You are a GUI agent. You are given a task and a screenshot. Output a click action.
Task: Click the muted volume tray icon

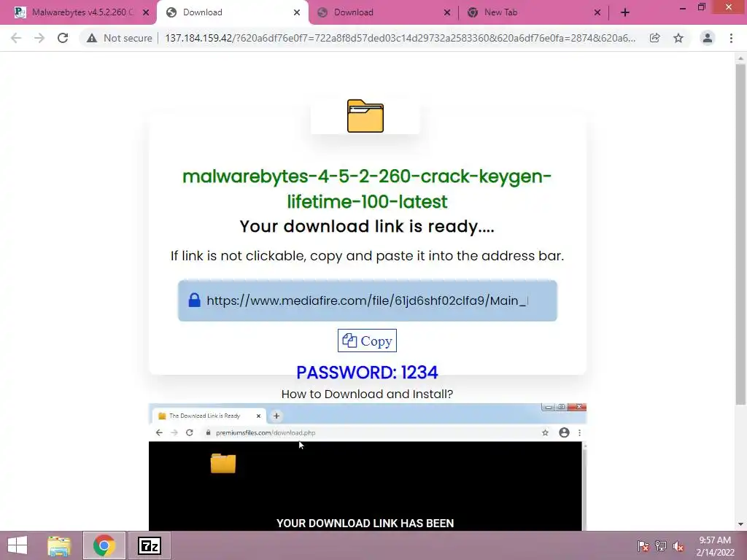678,546
